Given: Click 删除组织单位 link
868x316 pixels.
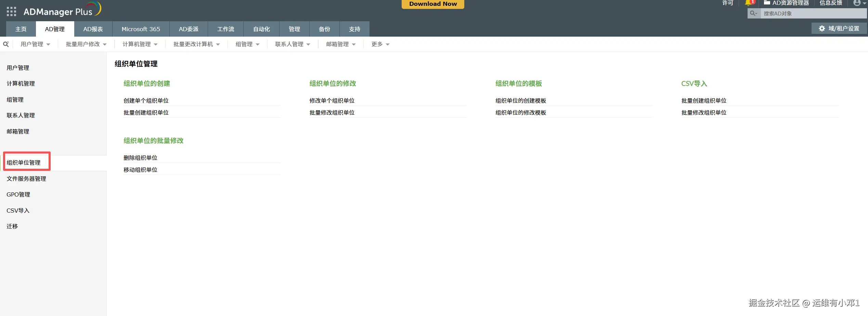Looking at the screenshot, I should click(140, 158).
